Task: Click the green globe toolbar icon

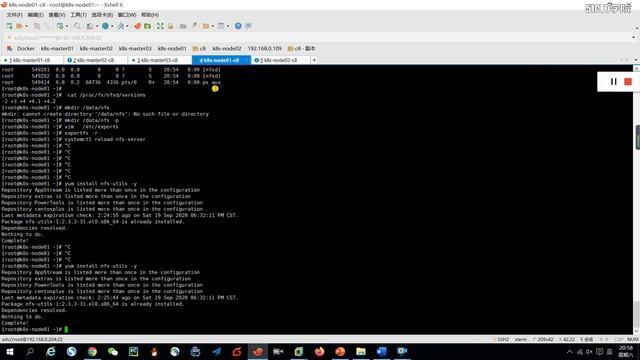Action: pos(105,26)
